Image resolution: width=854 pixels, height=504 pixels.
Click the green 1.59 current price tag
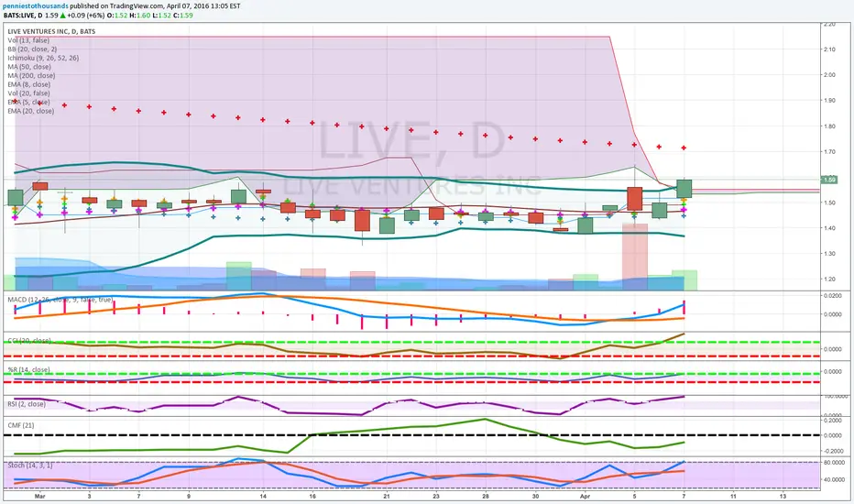click(x=829, y=180)
